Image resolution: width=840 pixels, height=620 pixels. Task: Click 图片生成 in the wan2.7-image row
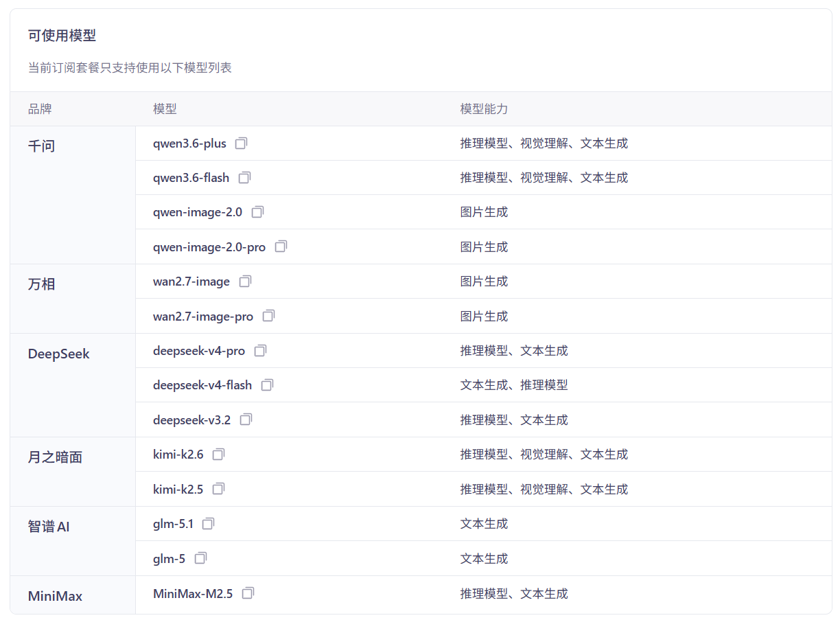tap(484, 282)
